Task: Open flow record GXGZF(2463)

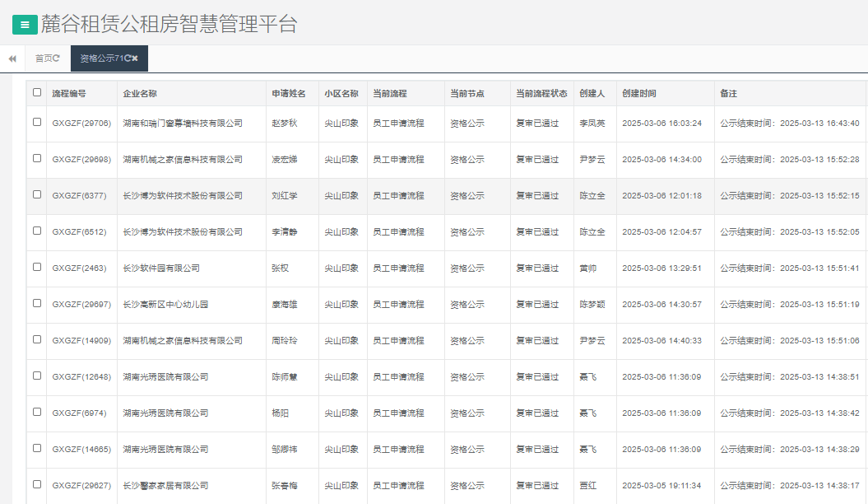Action: [78, 268]
